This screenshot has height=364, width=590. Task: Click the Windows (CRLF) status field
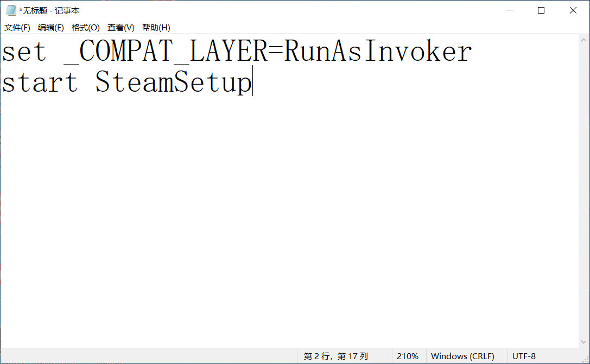tap(462, 356)
